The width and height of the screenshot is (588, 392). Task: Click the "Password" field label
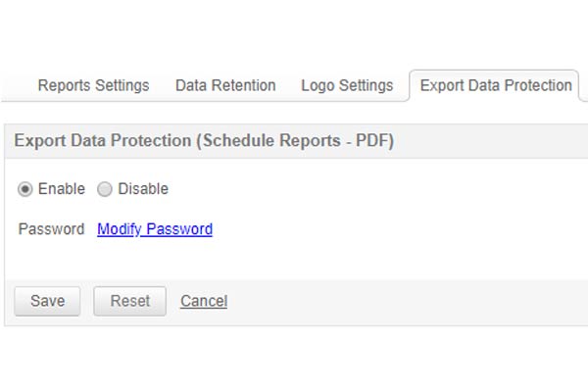pyautogui.click(x=51, y=229)
